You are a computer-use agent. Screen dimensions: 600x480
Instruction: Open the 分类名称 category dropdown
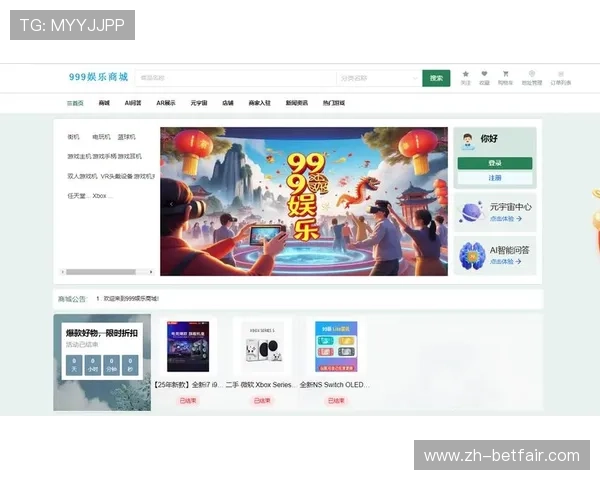pyautogui.click(x=379, y=78)
